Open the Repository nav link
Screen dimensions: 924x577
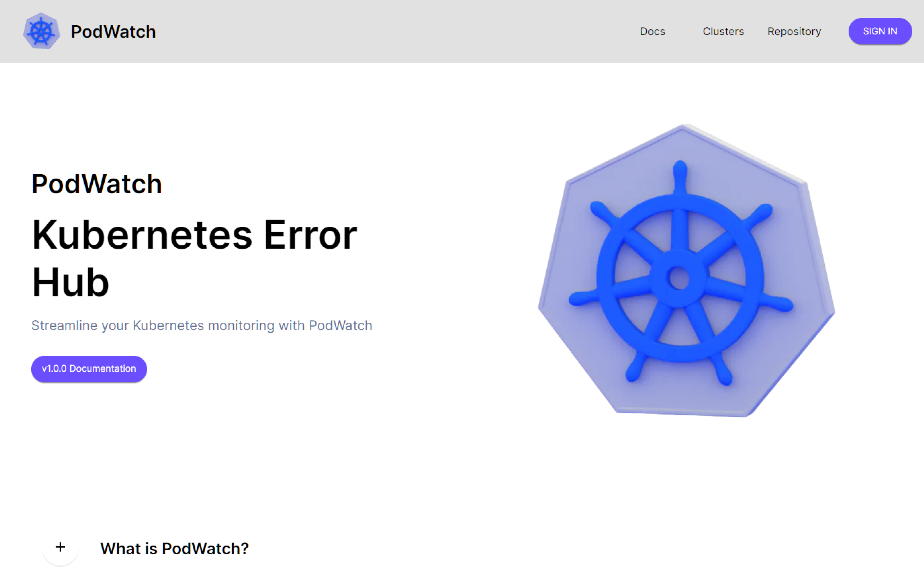(794, 31)
